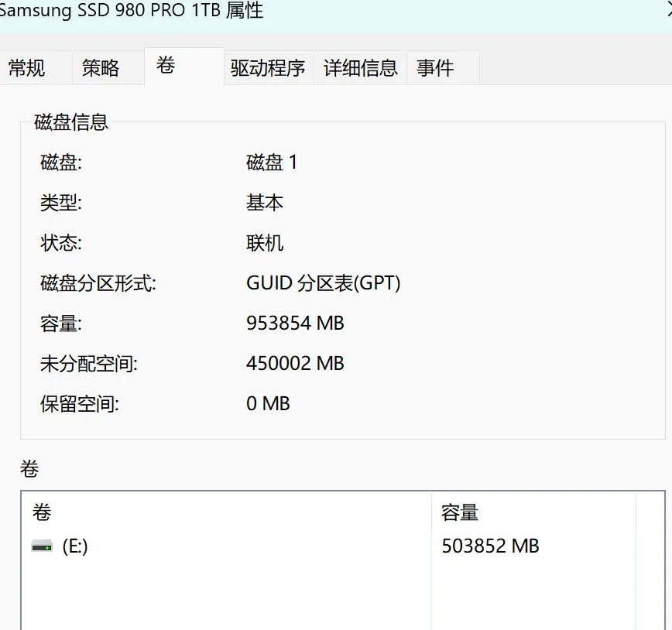The height and width of the screenshot is (630, 672).
Task: Click the GUID 分区表(GPT) value
Action: [323, 283]
